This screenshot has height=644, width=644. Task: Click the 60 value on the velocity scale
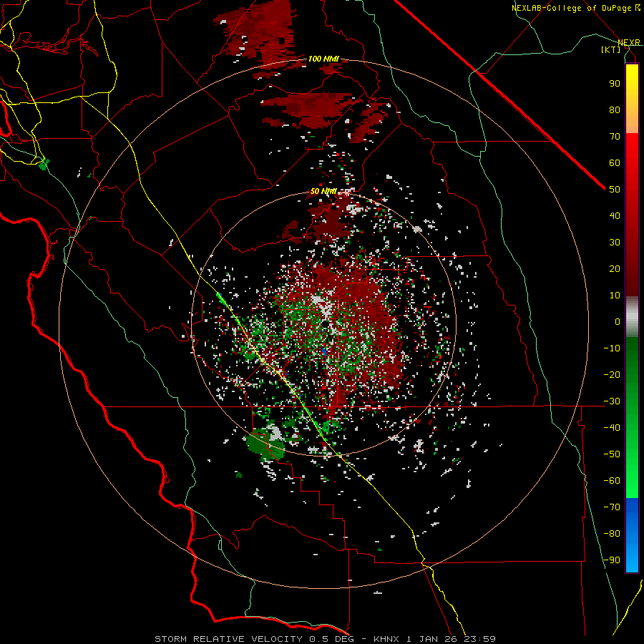coord(615,163)
